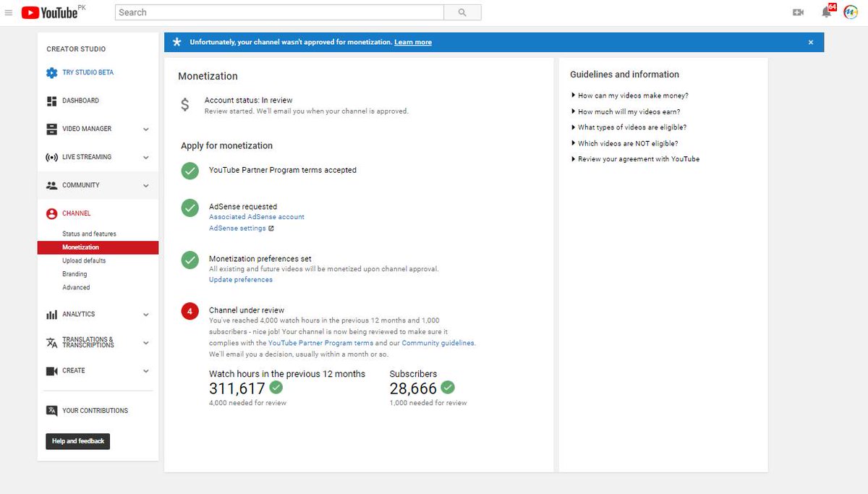The height and width of the screenshot is (494, 868).
Task: Click the green check next to 311,617
Action: (276, 387)
